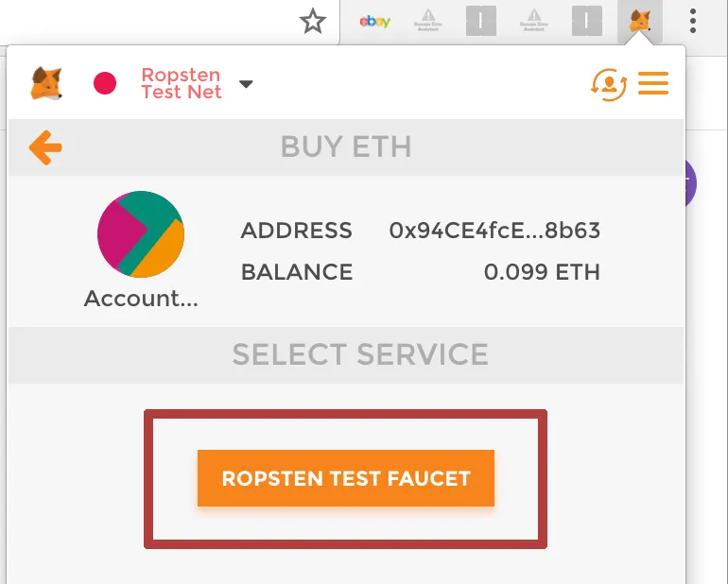Select the truncated Account name label
The height and width of the screenshot is (584, 728).
[141, 299]
